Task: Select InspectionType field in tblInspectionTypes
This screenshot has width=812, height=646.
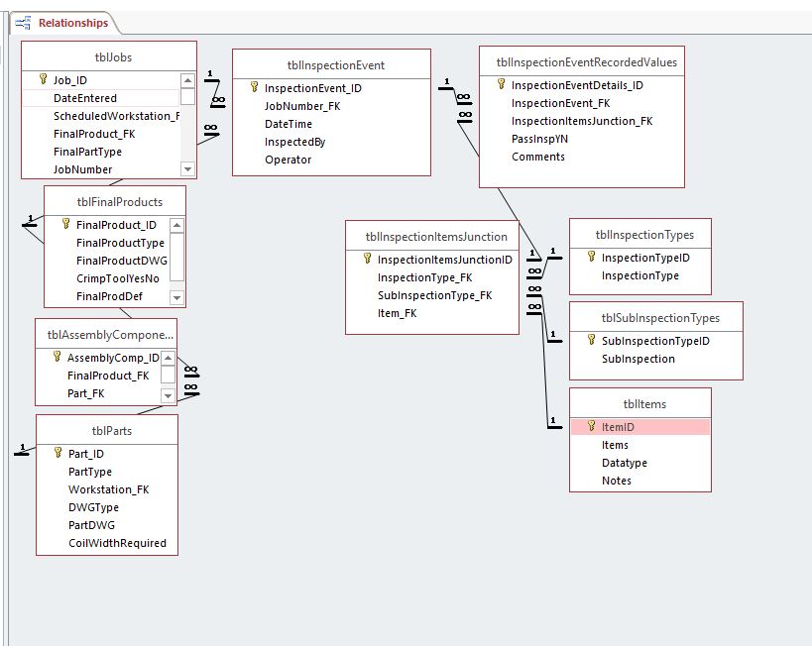Action: coord(640,275)
